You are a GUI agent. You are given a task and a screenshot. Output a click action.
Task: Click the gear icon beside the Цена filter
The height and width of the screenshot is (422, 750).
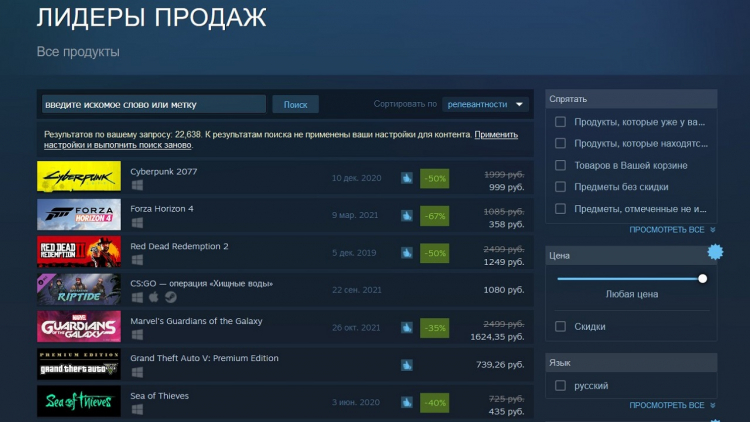tap(714, 250)
